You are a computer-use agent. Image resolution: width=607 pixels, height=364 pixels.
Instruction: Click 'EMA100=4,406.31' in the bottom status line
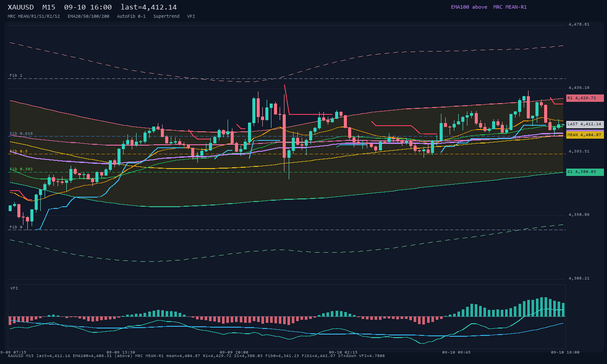pos(92,356)
